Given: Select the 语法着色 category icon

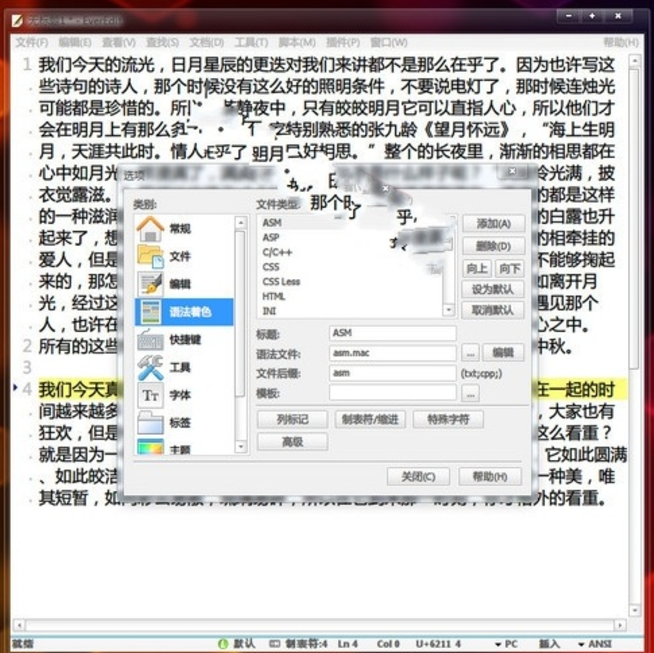Looking at the screenshot, I should coord(150,311).
